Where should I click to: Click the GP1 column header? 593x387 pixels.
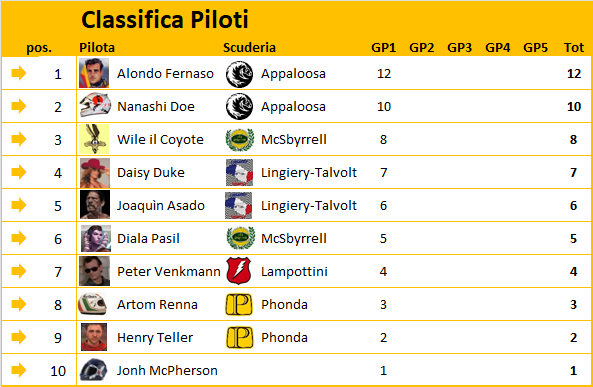point(383,48)
